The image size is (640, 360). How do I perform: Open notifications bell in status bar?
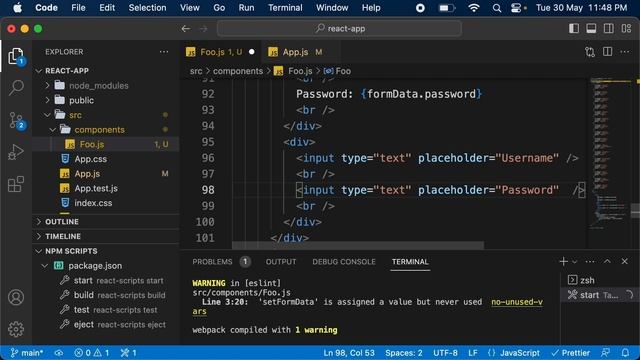[625, 353]
